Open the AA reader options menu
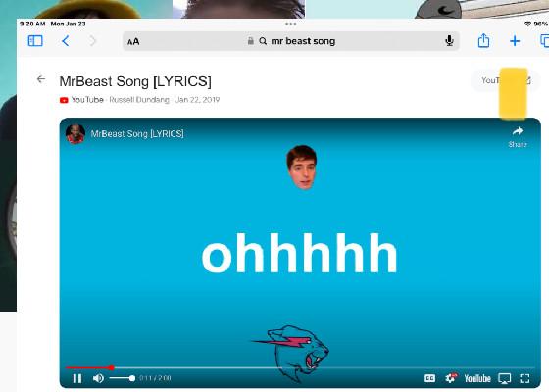 [x=133, y=41]
